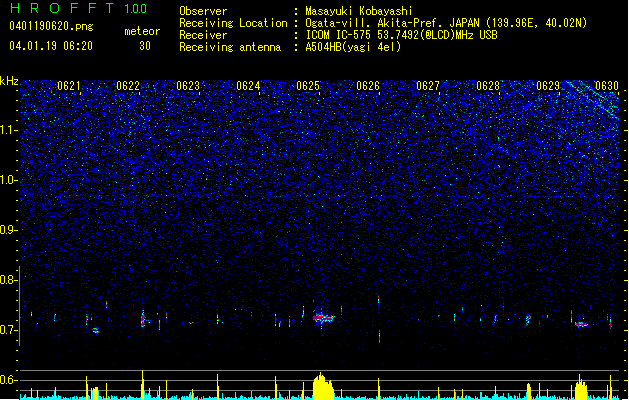Click the file name 0401190620.png
The width and height of the screenshot is (629, 400).
[x=51, y=27]
